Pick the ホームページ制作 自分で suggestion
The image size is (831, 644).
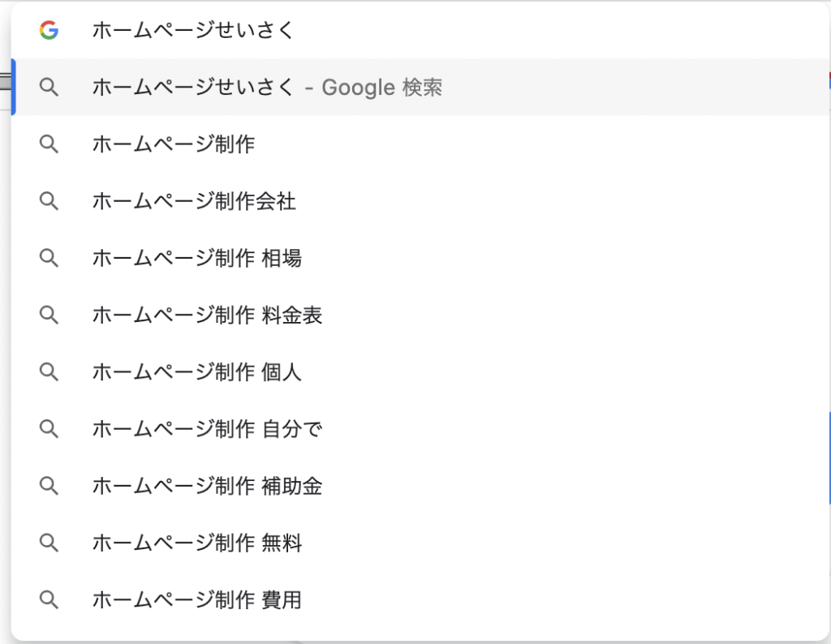click(x=208, y=429)
